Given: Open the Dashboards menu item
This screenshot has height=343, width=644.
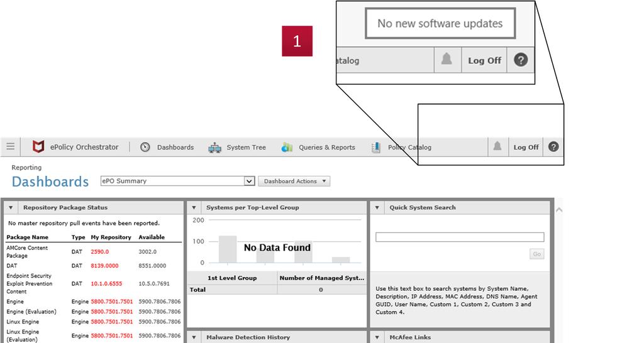Looking at the screenshot, I should pyautogui.click(x=175, y=147).
